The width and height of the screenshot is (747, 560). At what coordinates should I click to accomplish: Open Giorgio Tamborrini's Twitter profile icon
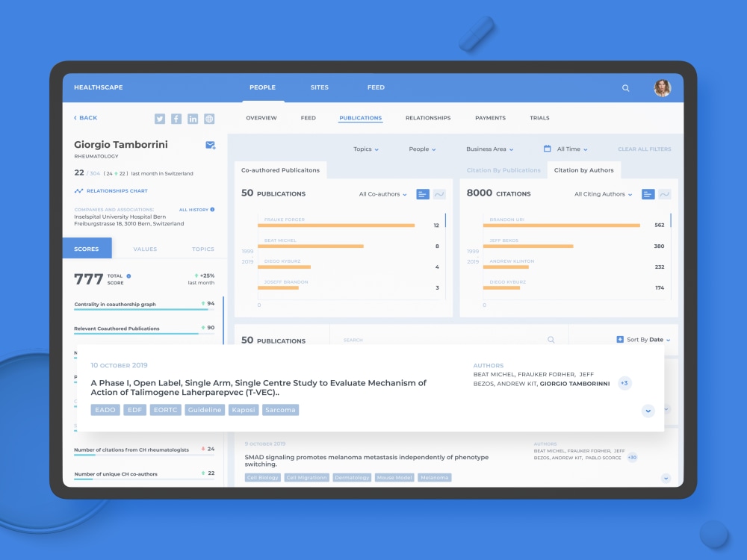point(160,118)
